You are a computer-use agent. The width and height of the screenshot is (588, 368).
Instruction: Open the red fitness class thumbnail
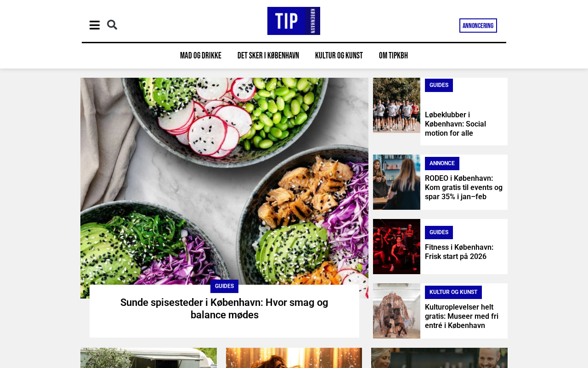pyautogui.click(x=396, y=247)
